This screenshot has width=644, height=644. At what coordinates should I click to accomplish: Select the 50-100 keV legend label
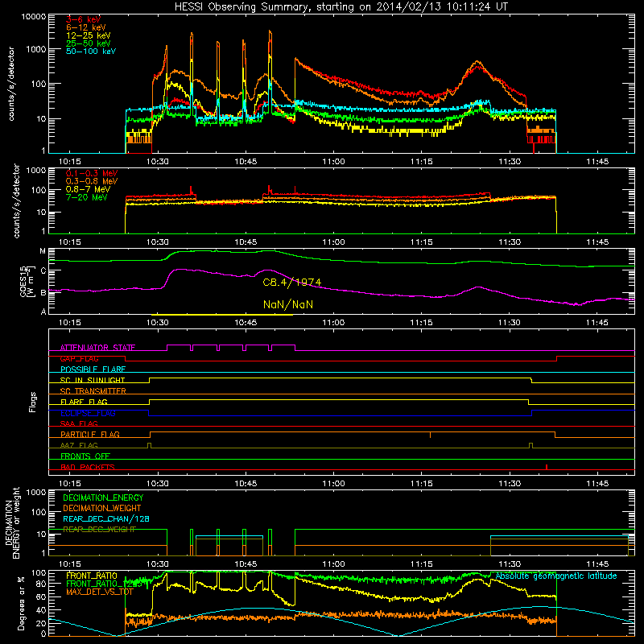(x=91, y=51)
